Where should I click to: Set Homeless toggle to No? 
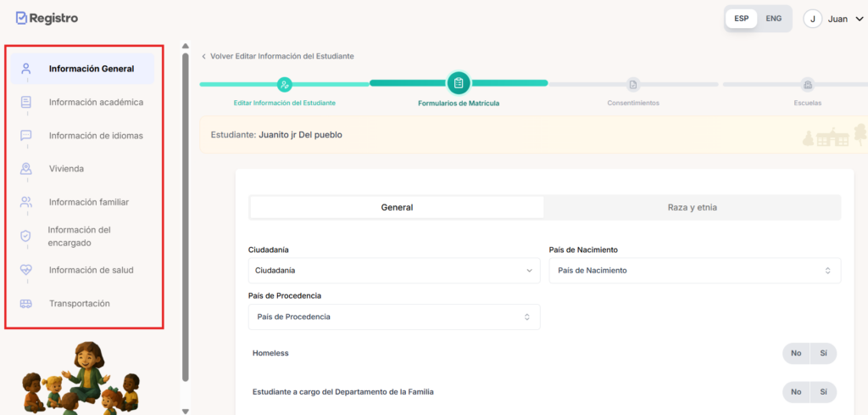tap(796, 353)
